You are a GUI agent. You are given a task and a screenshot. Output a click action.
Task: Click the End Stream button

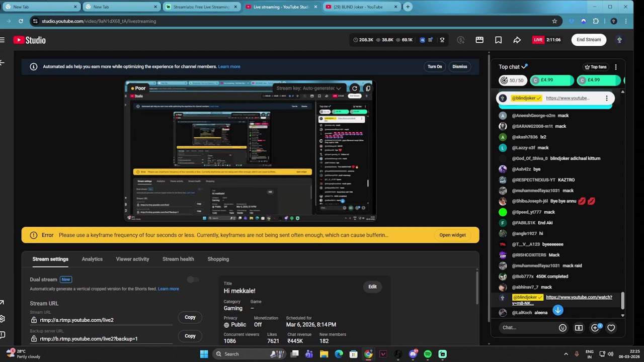[589, 40]
